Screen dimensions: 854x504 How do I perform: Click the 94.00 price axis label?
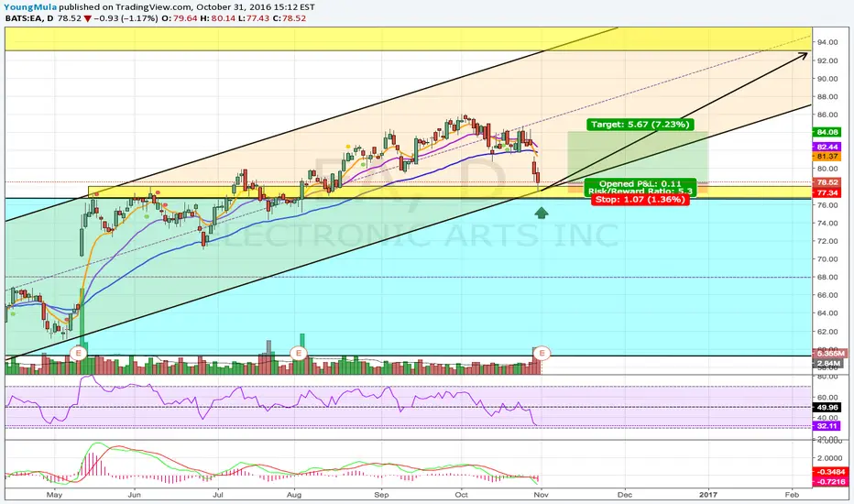827,42
